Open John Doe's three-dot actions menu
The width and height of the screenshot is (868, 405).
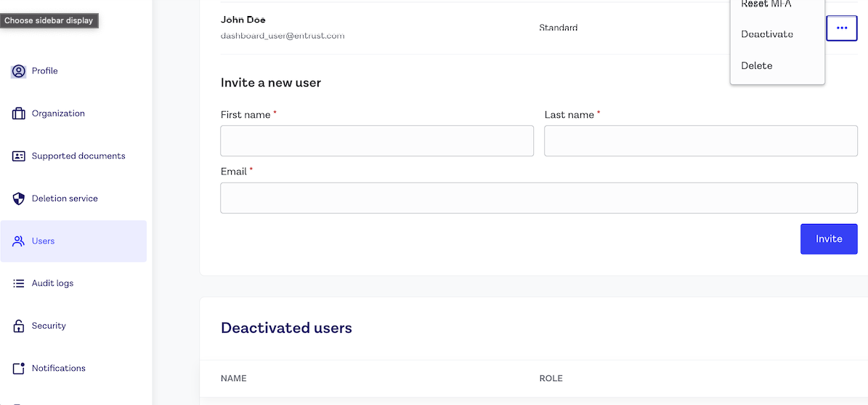tap(842, 28)
